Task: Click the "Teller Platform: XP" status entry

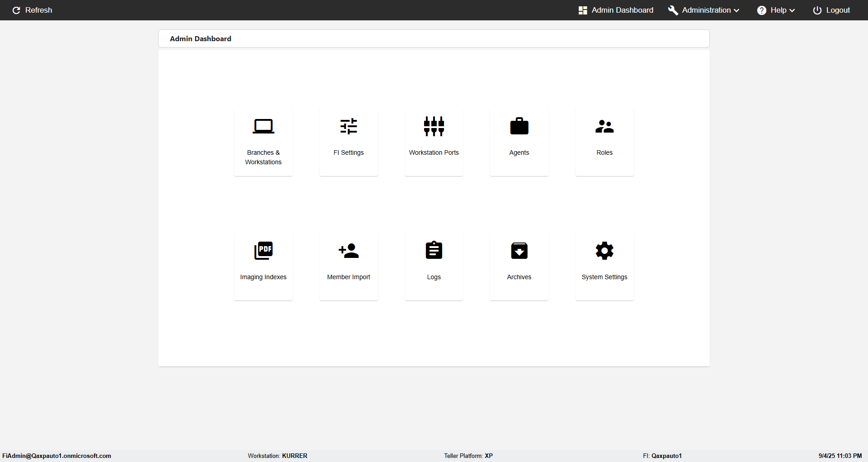Action: click(468, 456)
